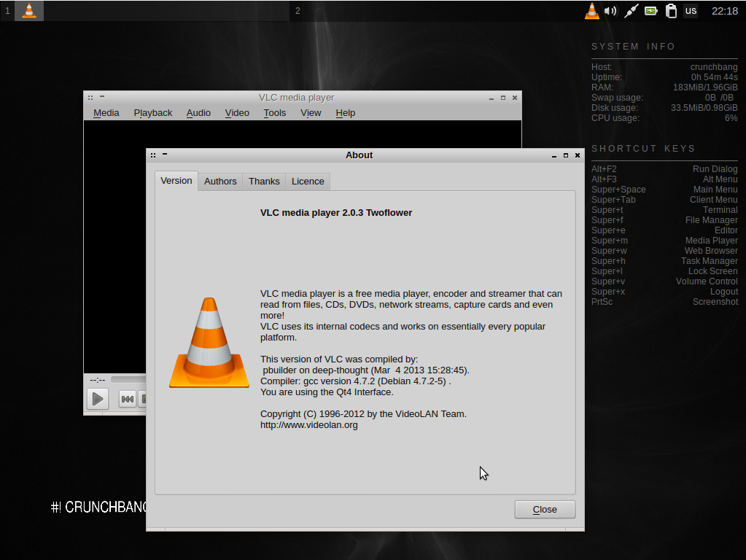The image size is (746, 560).
Task: Click the 'Web Browser' shortcut text
Action: (x=711, y=251)
